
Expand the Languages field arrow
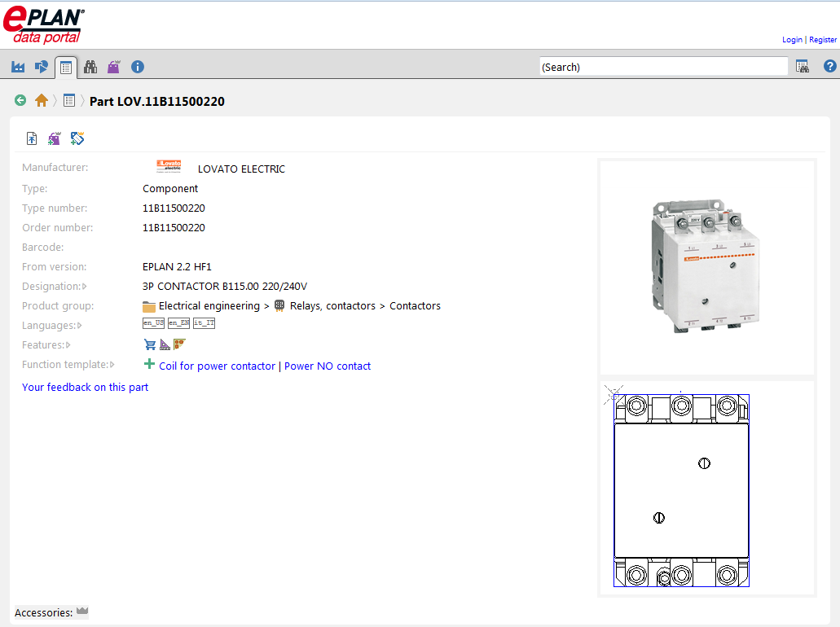click(x=79, y=326)
